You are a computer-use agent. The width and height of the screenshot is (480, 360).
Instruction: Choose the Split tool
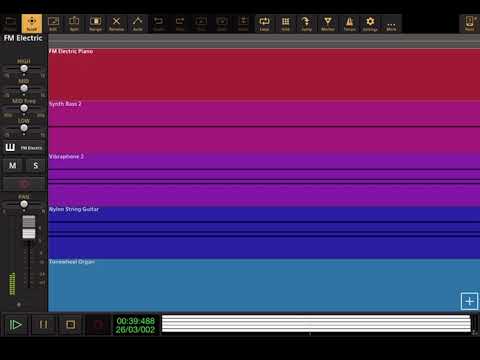point(74,23)
